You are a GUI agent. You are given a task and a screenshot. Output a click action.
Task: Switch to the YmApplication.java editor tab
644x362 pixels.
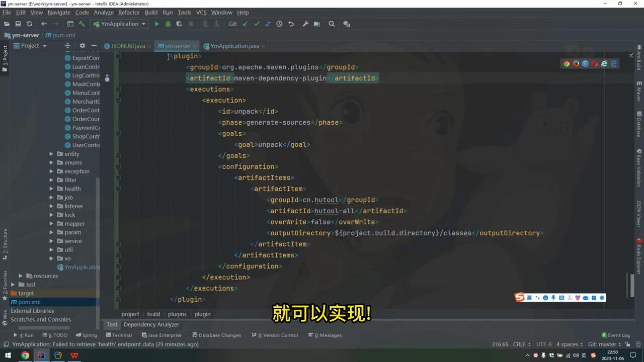click(234, 46)
